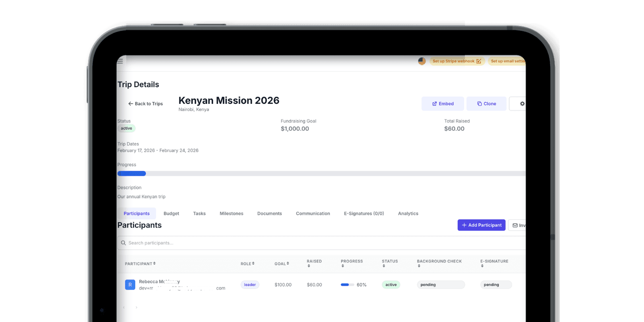
Task: Click the e-signature pending badge
Action: (496, 285)
